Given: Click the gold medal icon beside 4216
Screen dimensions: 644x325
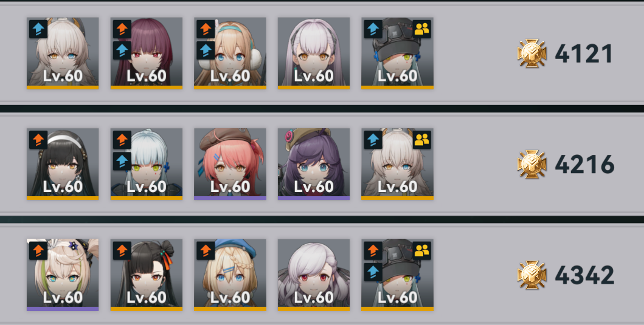Looking at the screenshot, I should coord(532,164).
